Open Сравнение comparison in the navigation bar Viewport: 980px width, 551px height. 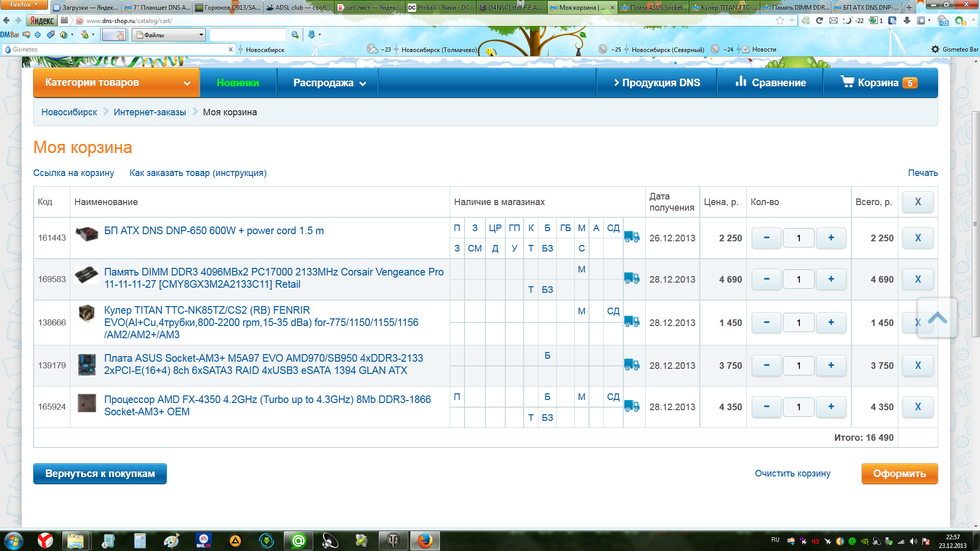coord(770,83)
